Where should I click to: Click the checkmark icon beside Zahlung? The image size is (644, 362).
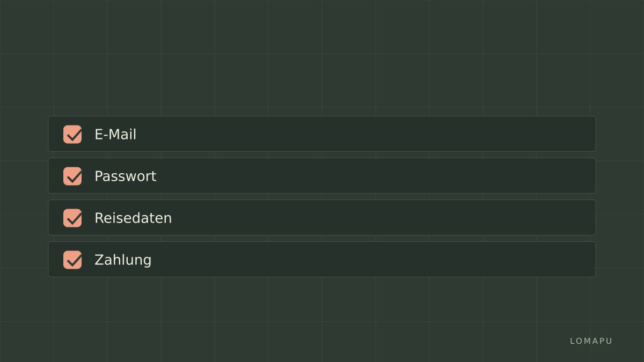[74, 259]
